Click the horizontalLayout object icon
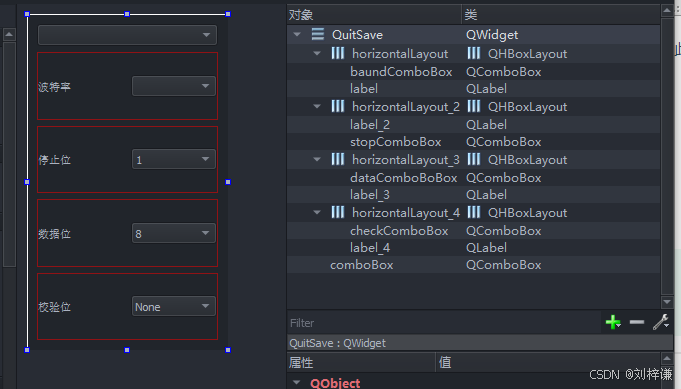The width and height of the screenshot is (681, 389). (x=338, y=53)
